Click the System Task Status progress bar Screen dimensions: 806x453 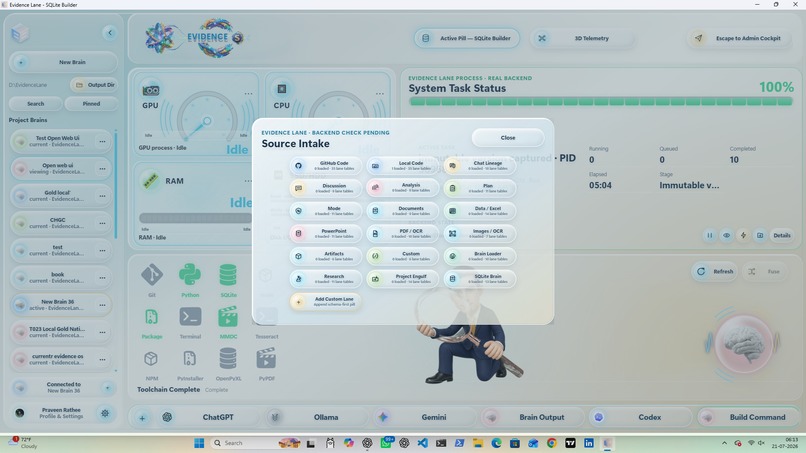(x=601, y=102)
